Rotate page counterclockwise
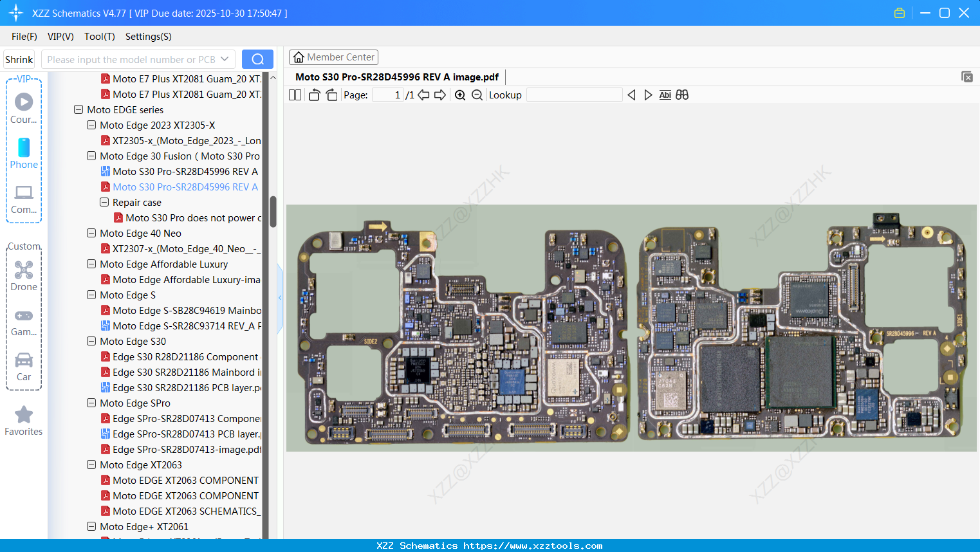Viewport: 980px width, 552px height. point(314,95)
